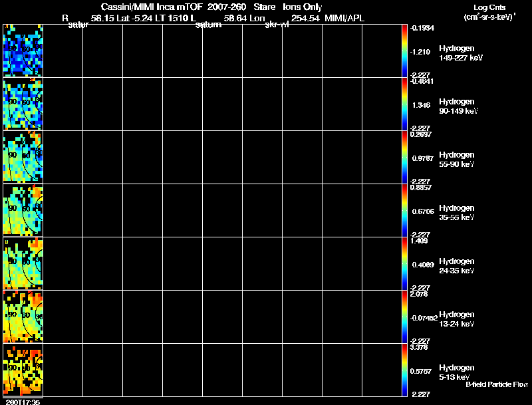The height and width of the screenshot is (405, 532).
Task: Select the '0.5757' colorbar value
Action: 421,372
